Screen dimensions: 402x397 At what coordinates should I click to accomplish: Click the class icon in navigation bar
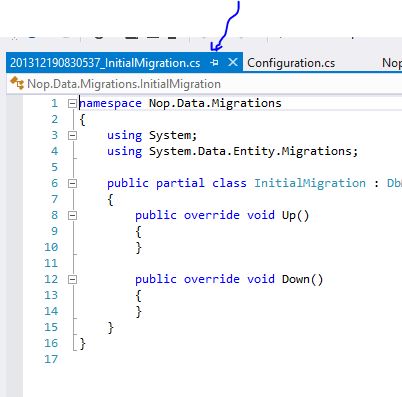click(x=16, y=83)
